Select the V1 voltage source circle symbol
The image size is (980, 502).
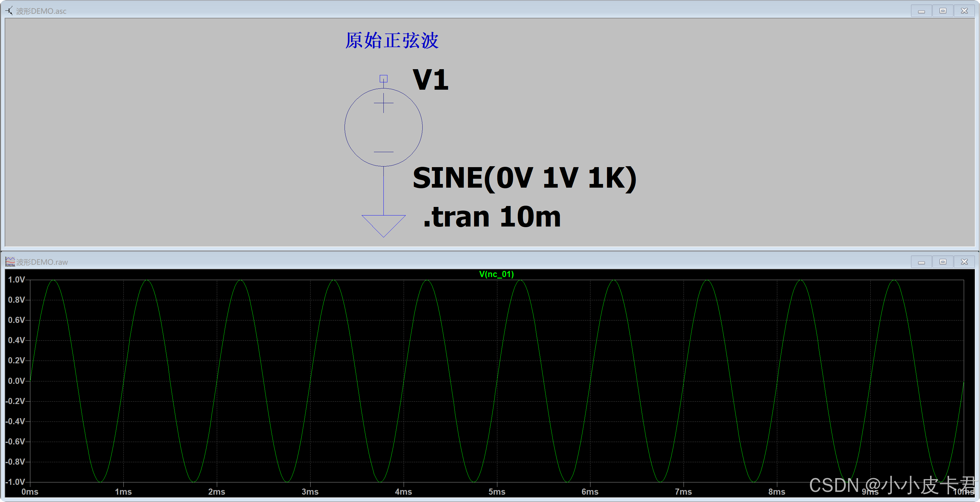(383, 127)
